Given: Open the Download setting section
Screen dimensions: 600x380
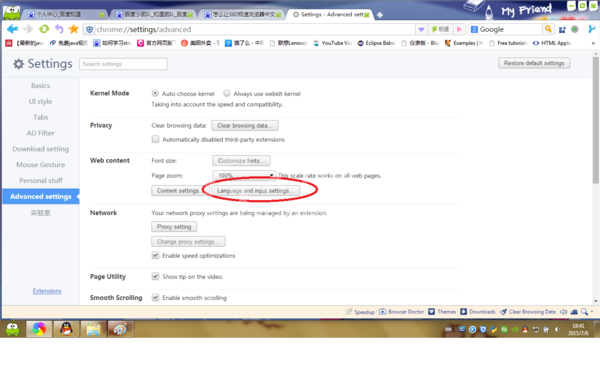Looking at the screenshot, I should tap(41, 149).
